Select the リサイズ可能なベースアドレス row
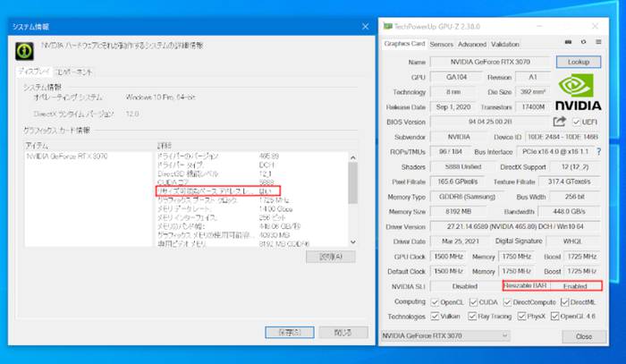Viewport: 626px width, 364px height. [x=218, y=190]
